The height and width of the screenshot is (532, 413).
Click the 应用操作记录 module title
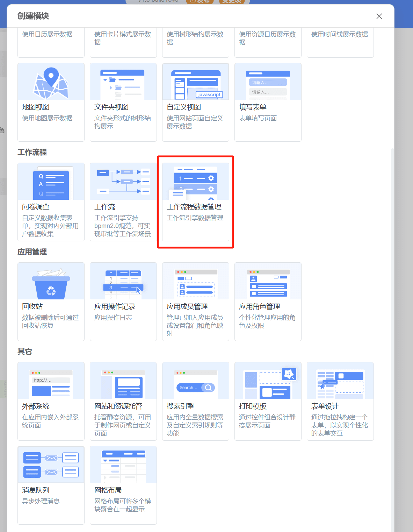pyautogui.click(x=115, y=307)
